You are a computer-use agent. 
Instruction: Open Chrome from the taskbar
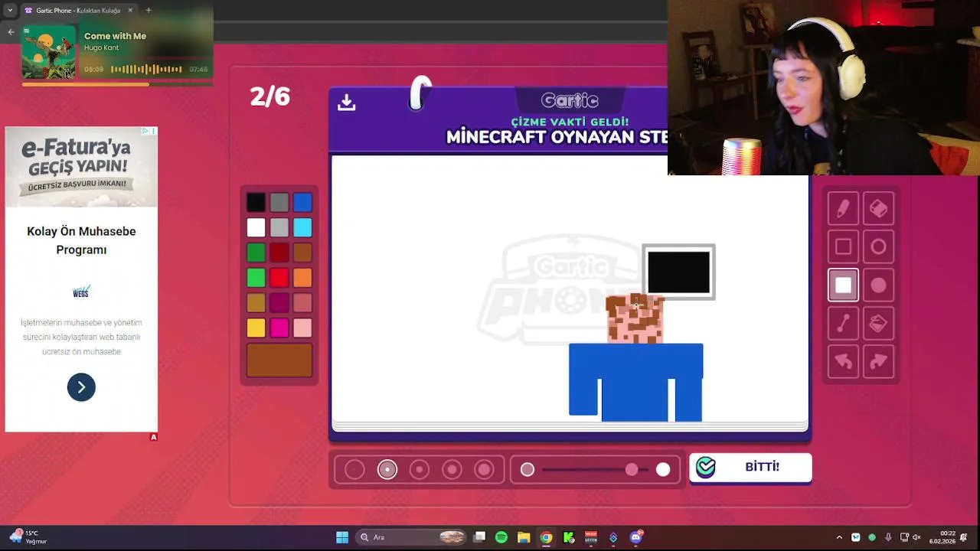coord(546,537)
